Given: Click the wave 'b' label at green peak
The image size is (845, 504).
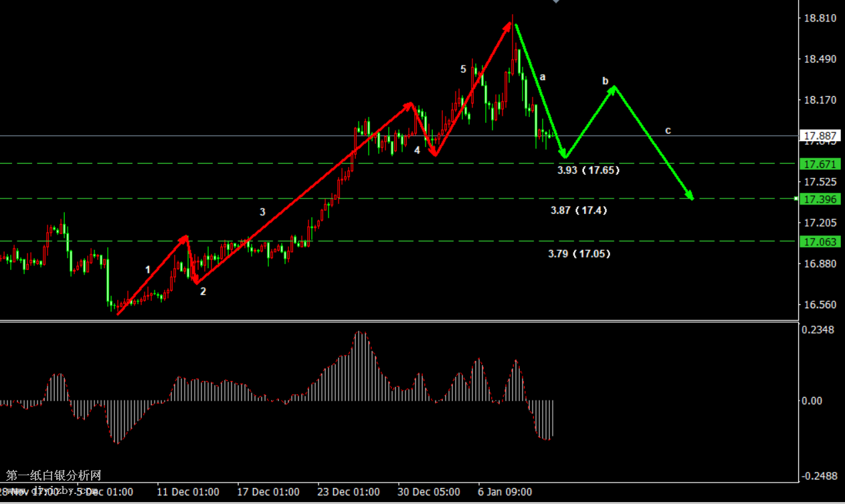Looking at the screenshot, I should point(605,81).
